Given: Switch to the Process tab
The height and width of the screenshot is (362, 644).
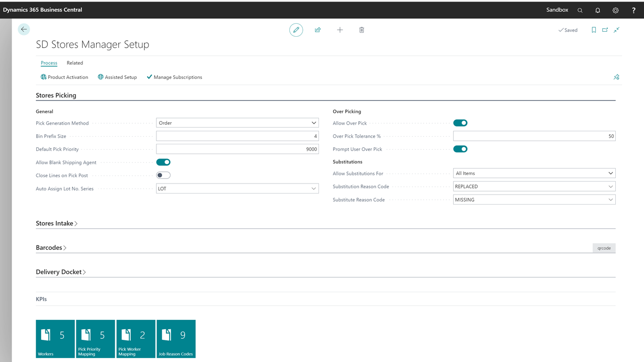Looking at the screenshot, I should [49, 63].
